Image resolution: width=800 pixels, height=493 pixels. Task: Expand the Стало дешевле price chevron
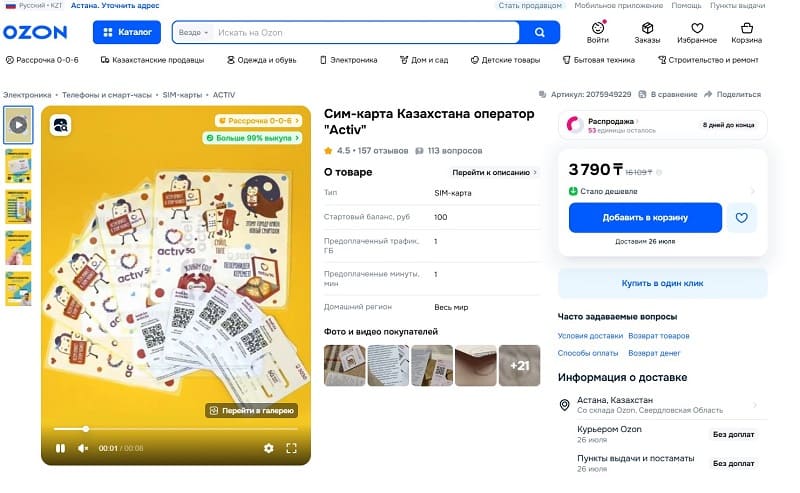click(753, 191)
